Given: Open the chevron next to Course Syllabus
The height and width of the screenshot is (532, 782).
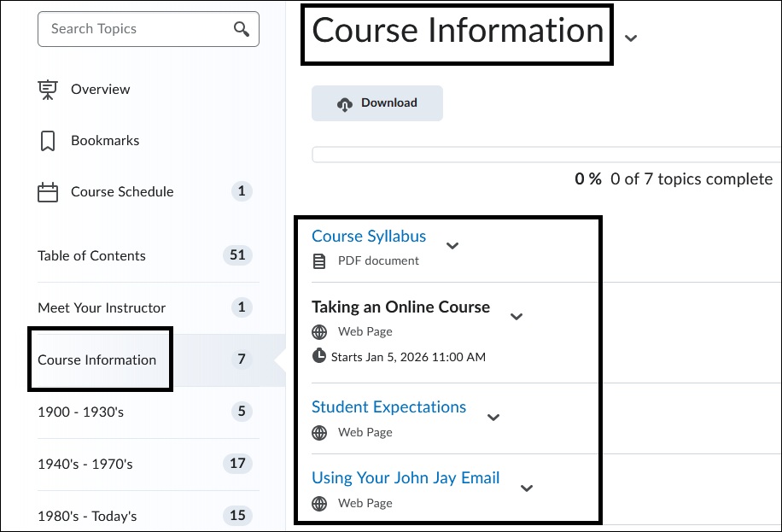Looking at the screenshot, I should coord(452,246).
